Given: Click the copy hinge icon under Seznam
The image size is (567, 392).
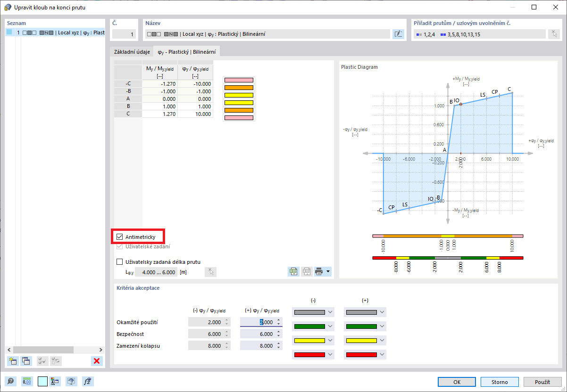Looking at the screenshot, I should (26, 361).
